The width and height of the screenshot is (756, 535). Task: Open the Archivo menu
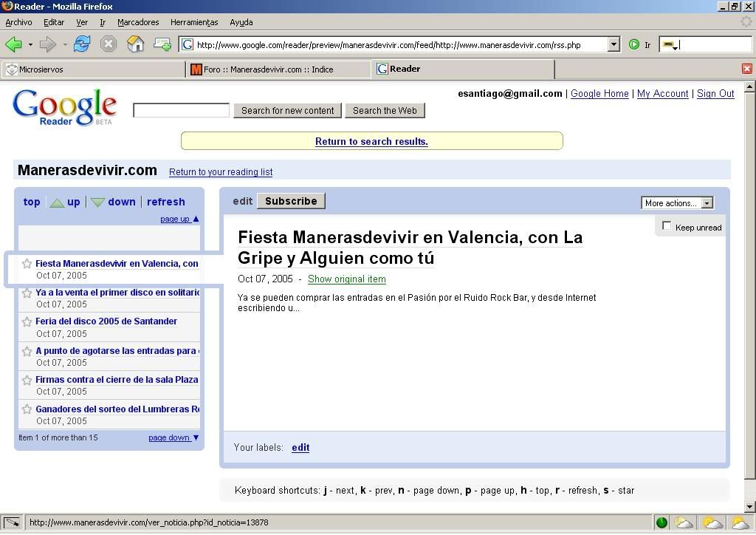[x=18, y=22]
